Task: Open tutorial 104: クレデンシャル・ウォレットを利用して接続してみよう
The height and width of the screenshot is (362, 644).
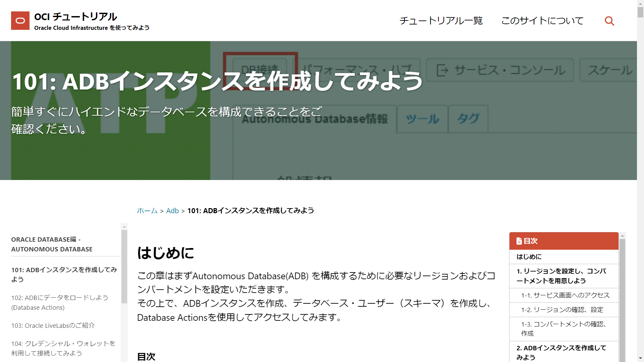Action: coord(63,348)
